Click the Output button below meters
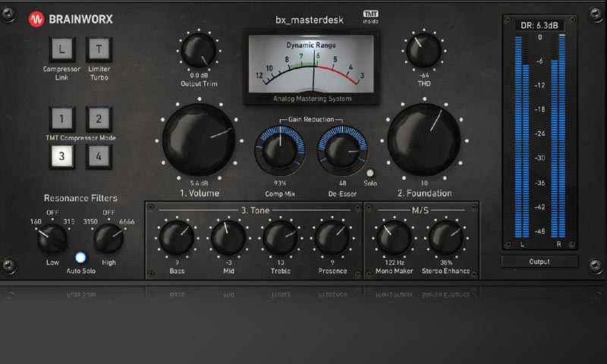This screenshot has height=364, width=607. tap(539, 262)
